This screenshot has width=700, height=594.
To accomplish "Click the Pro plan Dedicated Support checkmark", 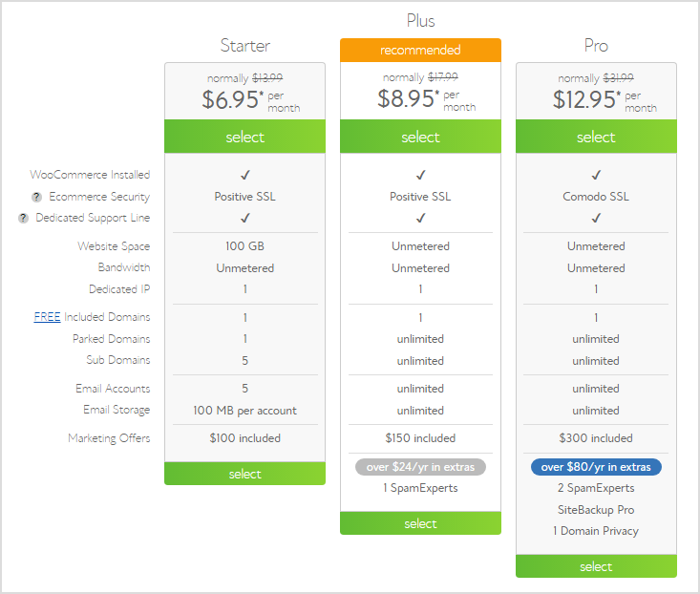I will (x=596, y=218).
